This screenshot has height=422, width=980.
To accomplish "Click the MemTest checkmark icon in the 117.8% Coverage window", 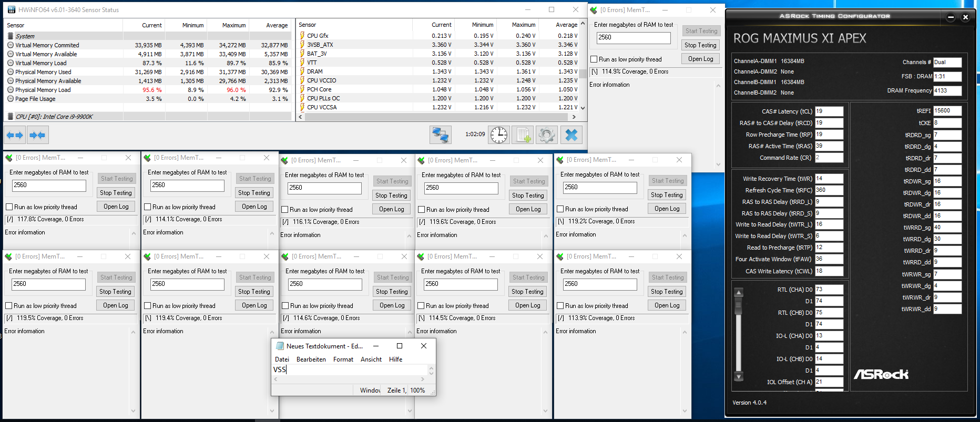I will pyautogui.click(x=9, y=158).
